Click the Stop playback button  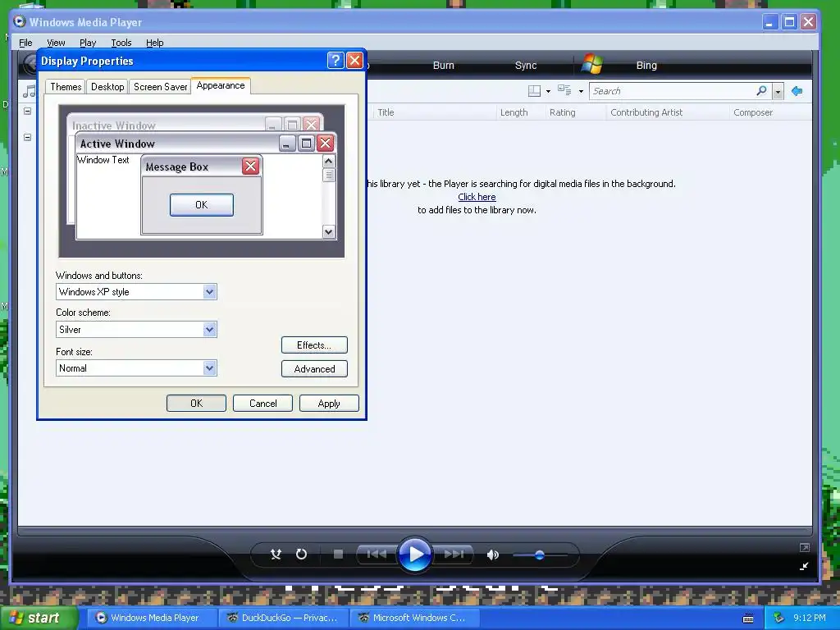338,554
